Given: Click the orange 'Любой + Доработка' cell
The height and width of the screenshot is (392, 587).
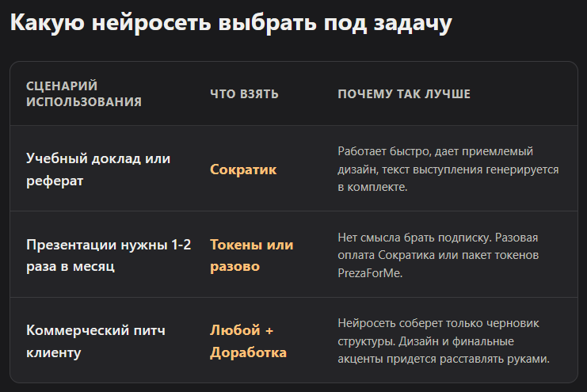Looking at the screenshot, I should tap(248, 341).
